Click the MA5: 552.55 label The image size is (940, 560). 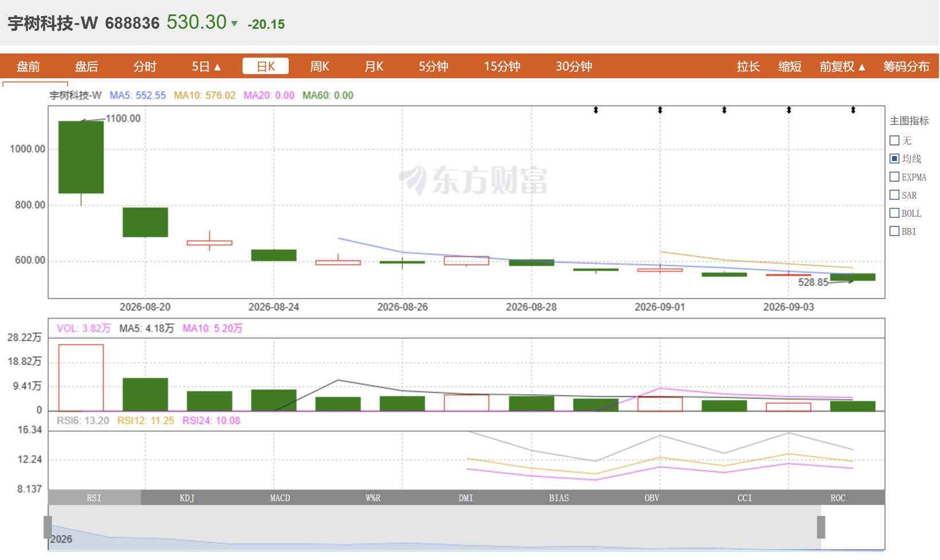point(138,95)
